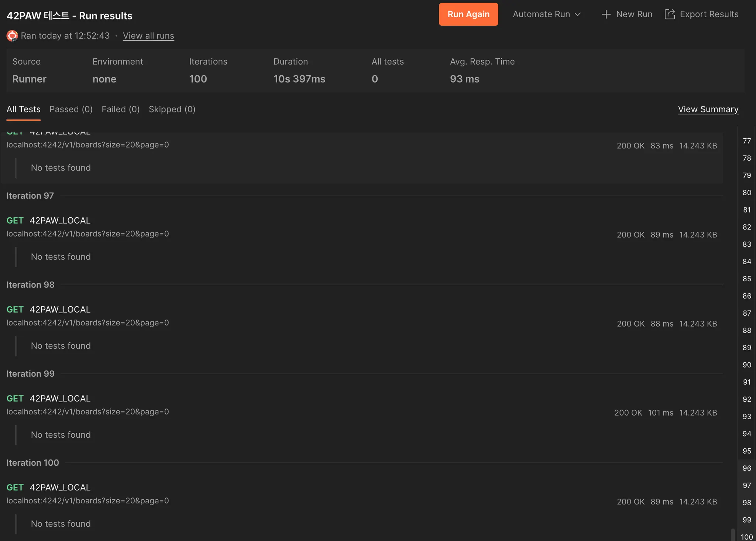Click the Iteration 98 request URL
The height and width of the screenshot is (541, 756).
point(87,323)
